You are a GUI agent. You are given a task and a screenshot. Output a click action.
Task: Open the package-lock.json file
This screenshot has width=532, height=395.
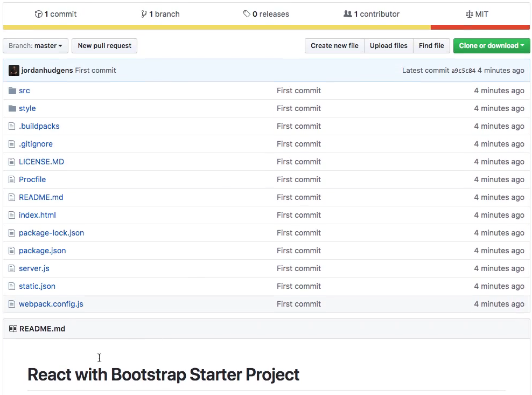pyautogui.click(x=51, y=233)
